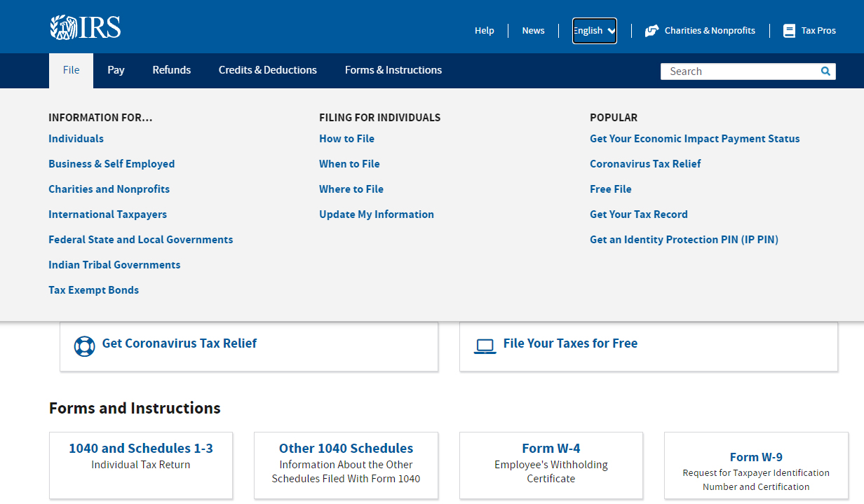Image resolution: width=864 pixels, height=504 pixels.
Task: Open Charities and Nonprofits menu link
Action: (109, 189)
